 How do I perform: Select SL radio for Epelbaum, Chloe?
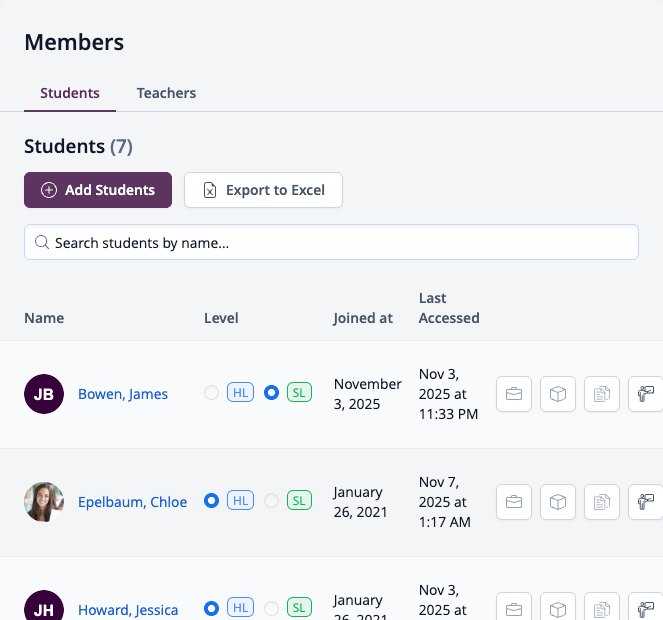(271, 501)
